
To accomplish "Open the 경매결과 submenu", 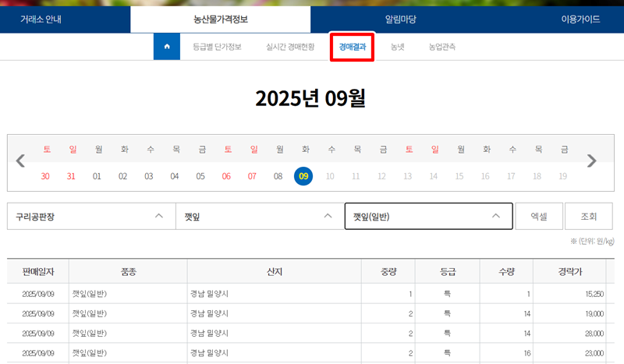I will coord(353,47).
